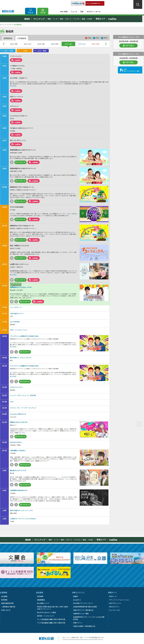This screenshot has width=144, height=644.
Task: Open globe icon for 笑顔のたえないラジオです
Action: point(12,437)
